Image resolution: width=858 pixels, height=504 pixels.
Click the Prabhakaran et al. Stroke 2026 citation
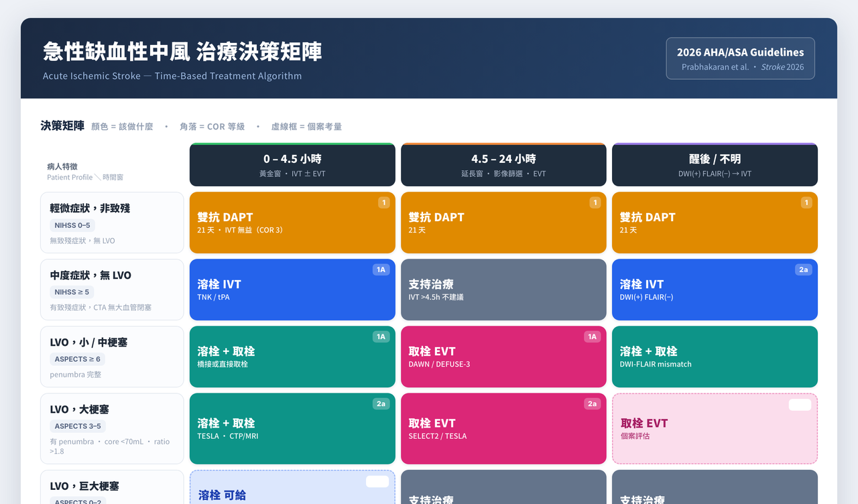[x=743, y=67]
